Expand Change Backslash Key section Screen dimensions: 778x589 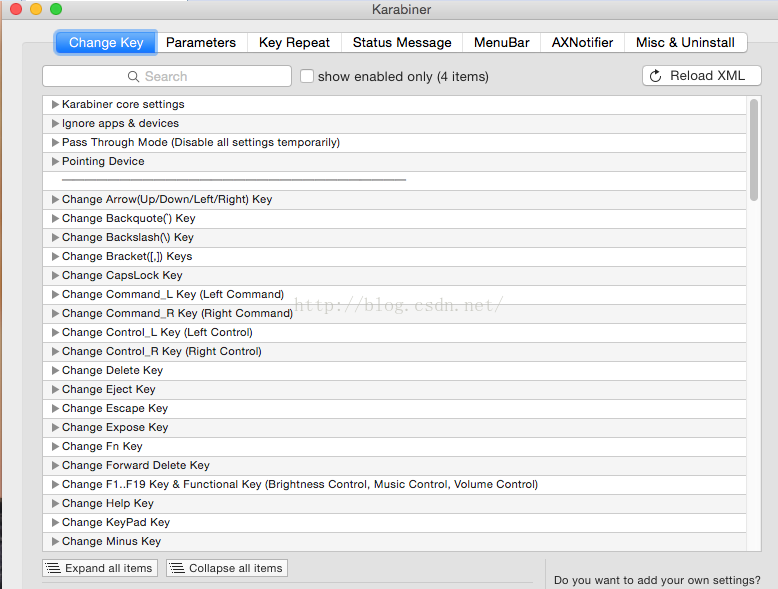(56, 237)
